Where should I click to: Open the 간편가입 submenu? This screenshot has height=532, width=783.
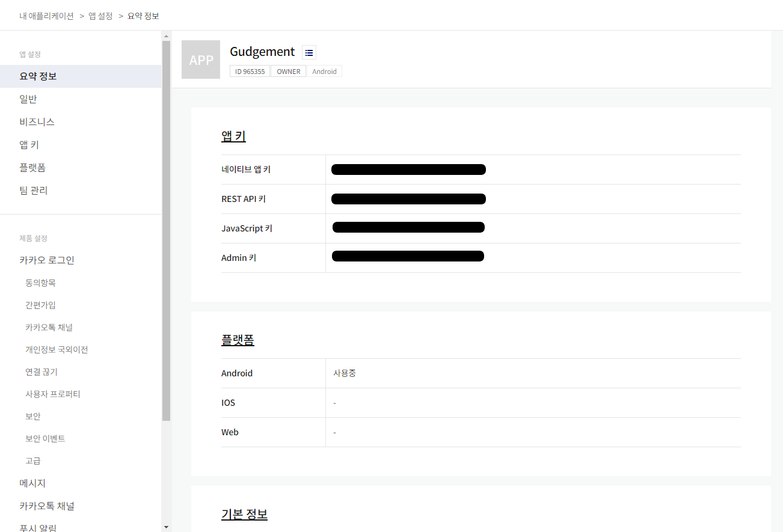(x=40, y=305)
